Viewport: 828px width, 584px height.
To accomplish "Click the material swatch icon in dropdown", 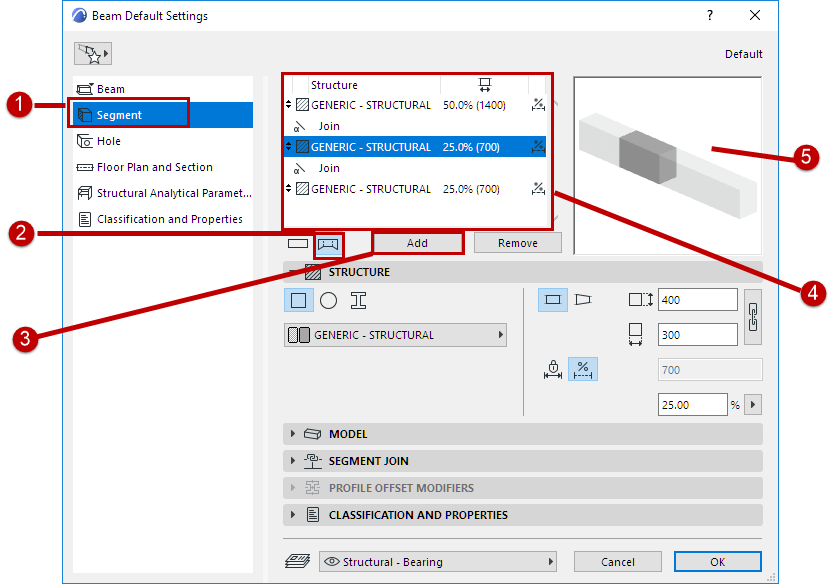I will 298,335.
